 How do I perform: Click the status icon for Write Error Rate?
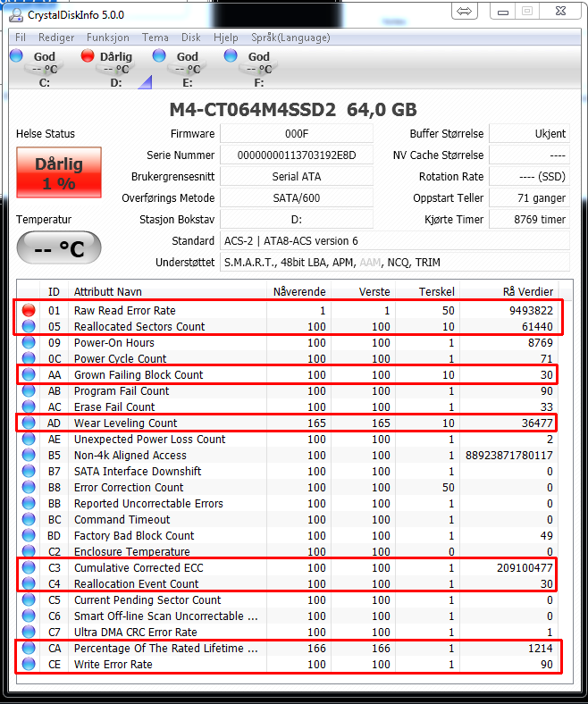pos(29,664)
